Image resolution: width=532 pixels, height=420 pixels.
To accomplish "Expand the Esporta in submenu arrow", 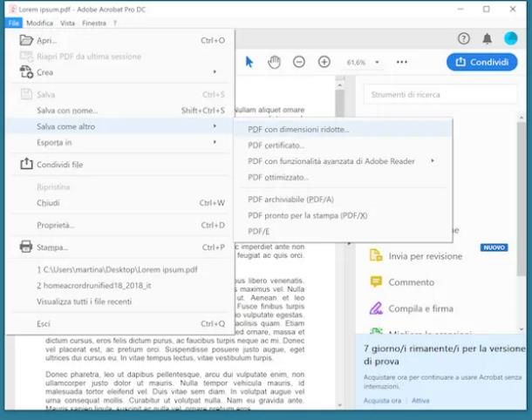I will click(x=215, y=142).
